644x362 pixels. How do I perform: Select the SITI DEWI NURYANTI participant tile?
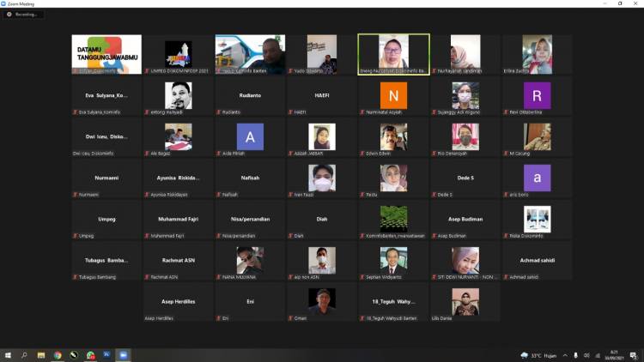pos(465,261)
